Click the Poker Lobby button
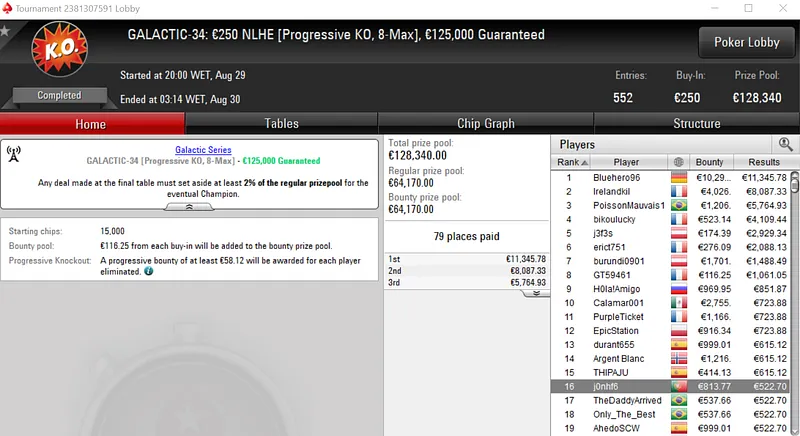The width and height of the screenshot is (800, 436). pos(747,43)
